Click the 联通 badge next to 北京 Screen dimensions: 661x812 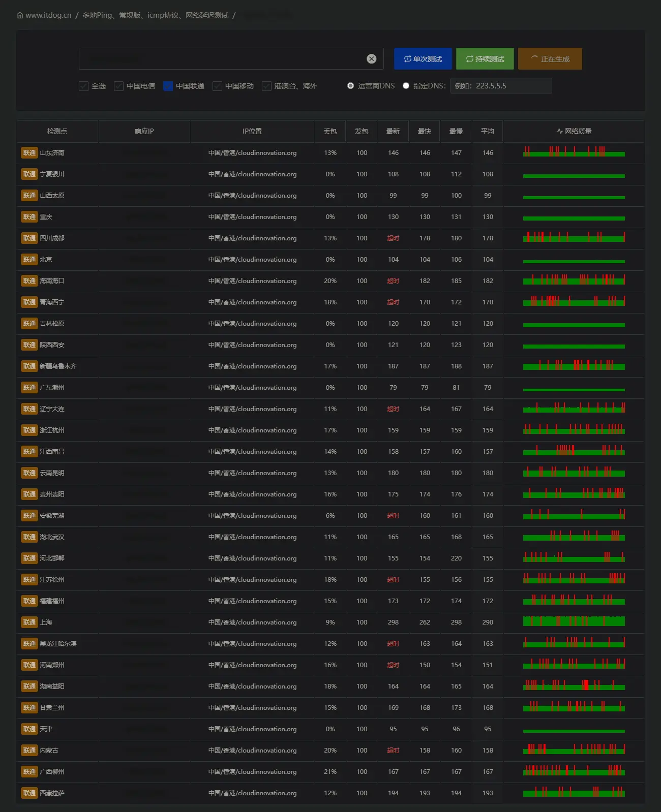tap(29, 260)
